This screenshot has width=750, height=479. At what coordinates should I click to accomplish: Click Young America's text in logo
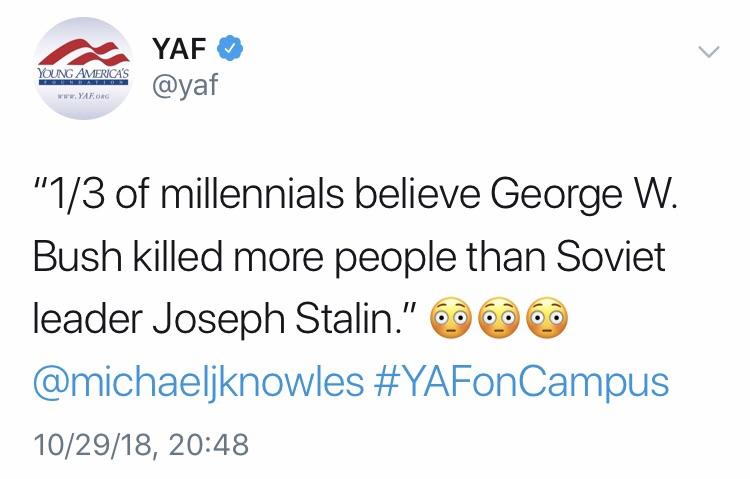coord(84,74)
